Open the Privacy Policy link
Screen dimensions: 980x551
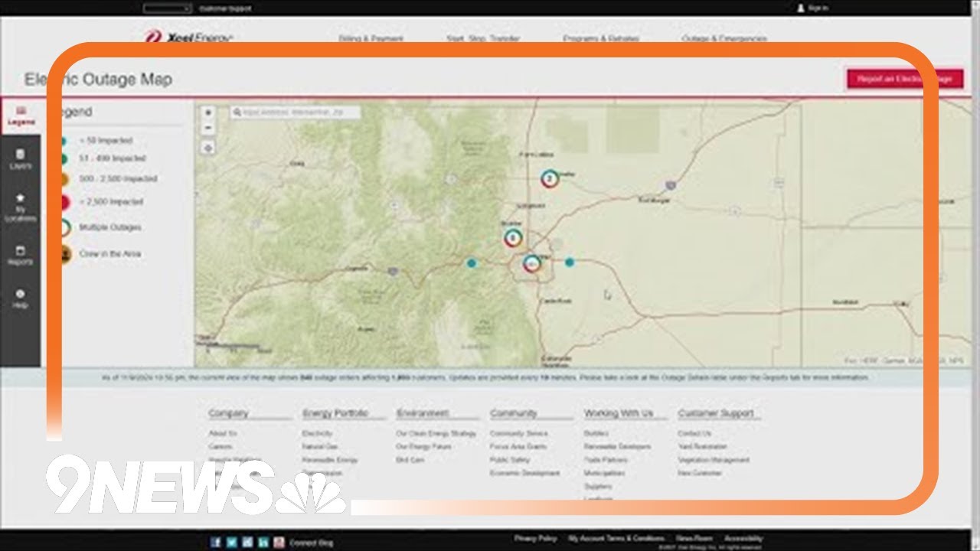tap(536, 539)
